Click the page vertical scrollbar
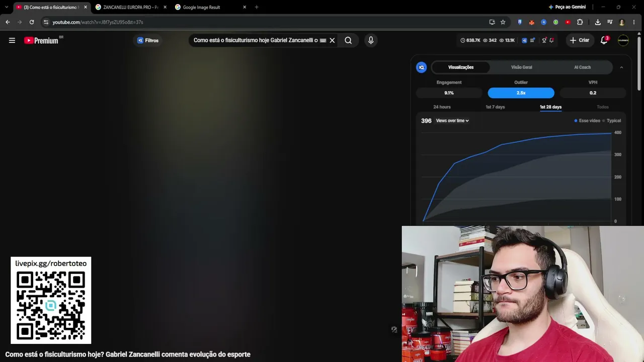This screenshot has width=644, height=362. pos(640,63)
